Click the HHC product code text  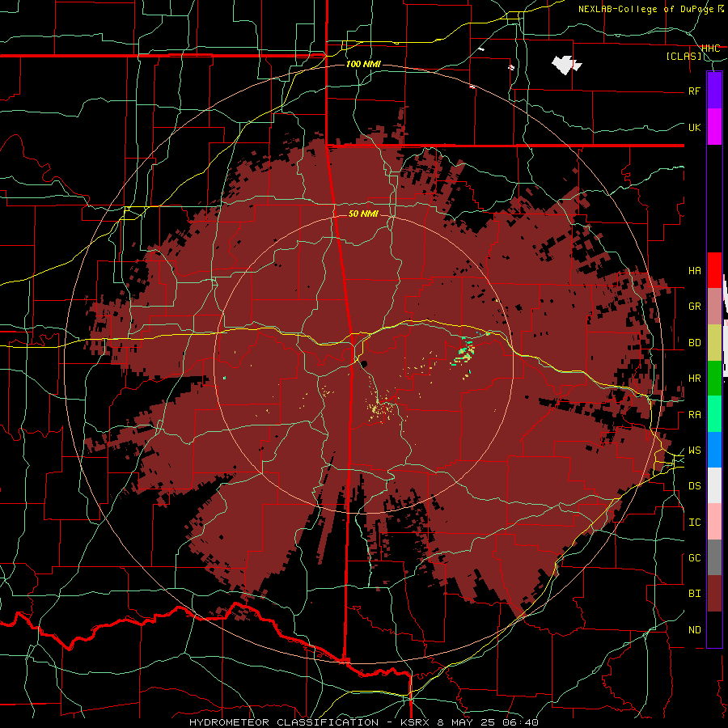tap(710, 48)
